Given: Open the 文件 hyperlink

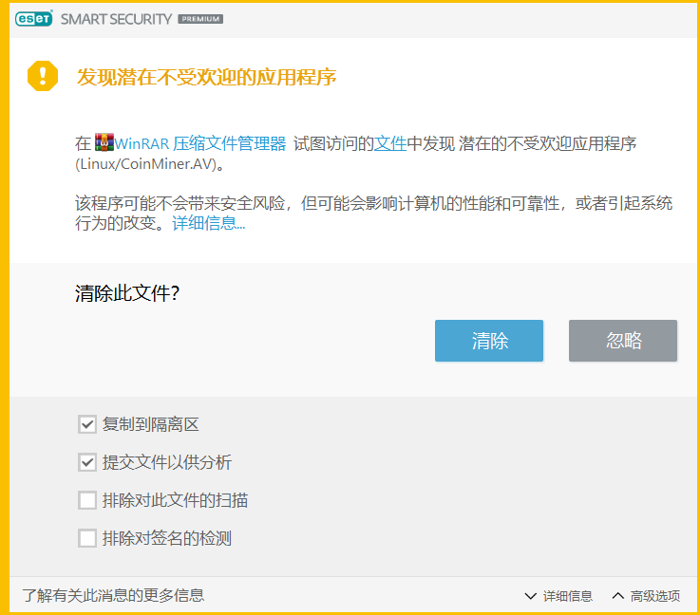Looking at the screenshot, I should coord(389,143).
